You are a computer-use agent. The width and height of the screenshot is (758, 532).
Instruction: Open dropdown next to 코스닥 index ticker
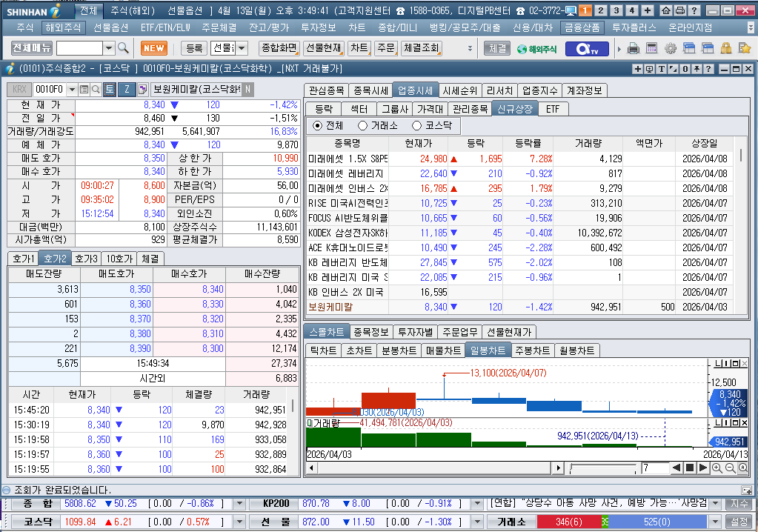[239, 522]
